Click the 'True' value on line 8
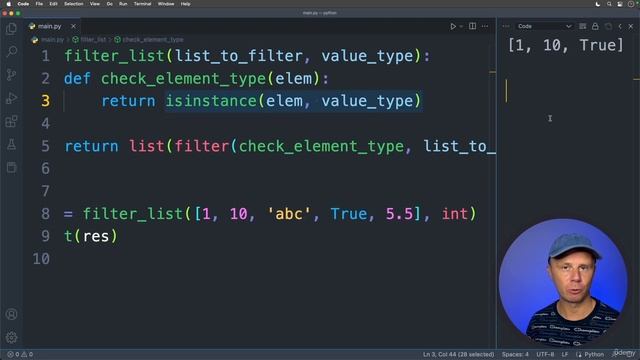The width and height of the screenshot is (640, 360). pyautogui.click(x=349, y=213)
